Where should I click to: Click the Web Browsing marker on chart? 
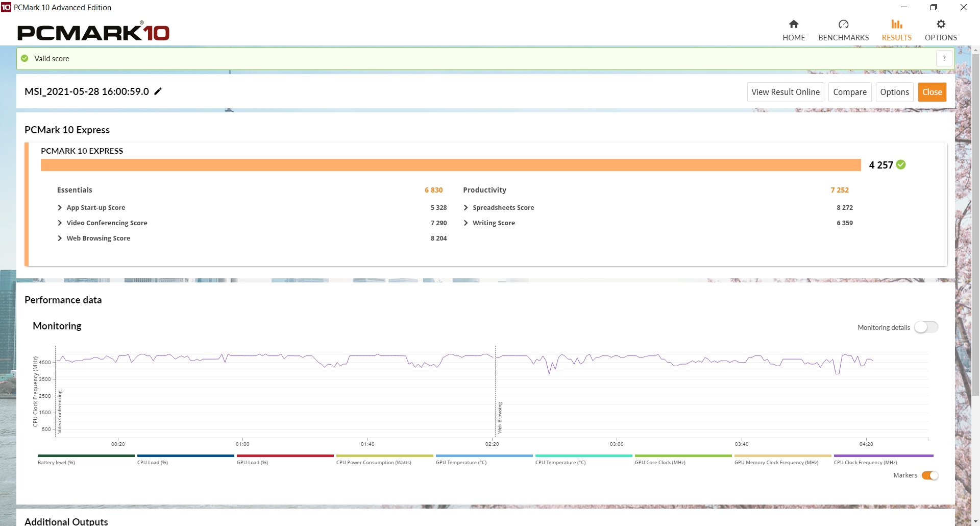500,418
